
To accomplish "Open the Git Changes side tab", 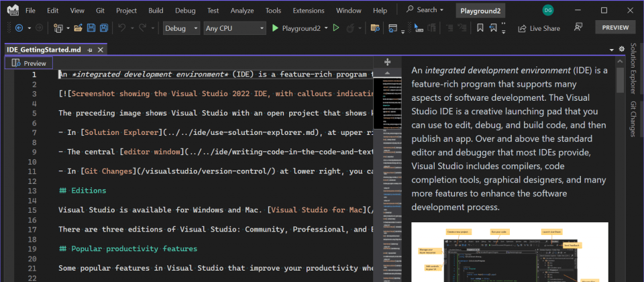I will (633, 119).
